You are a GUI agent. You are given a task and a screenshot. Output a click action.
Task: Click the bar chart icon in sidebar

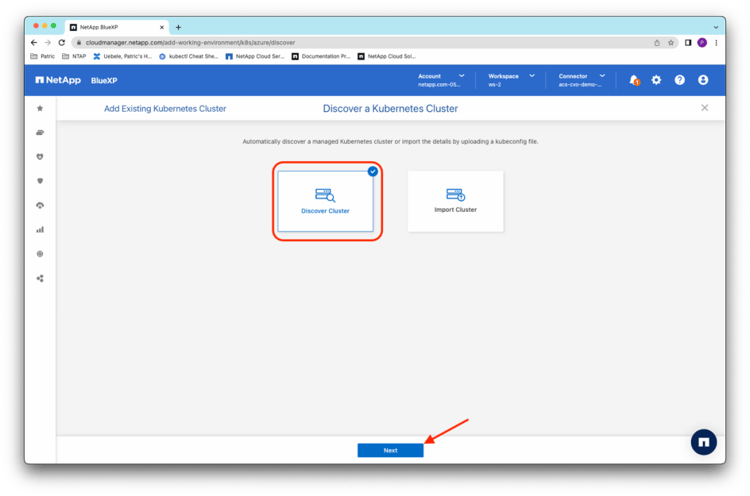click(x=40, y=229)
